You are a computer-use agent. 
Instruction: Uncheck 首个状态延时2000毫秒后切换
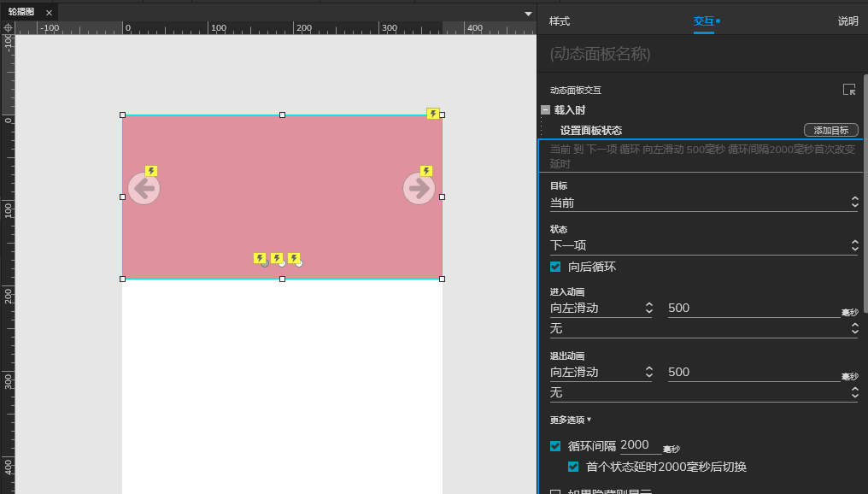click(x=572, y=467)
